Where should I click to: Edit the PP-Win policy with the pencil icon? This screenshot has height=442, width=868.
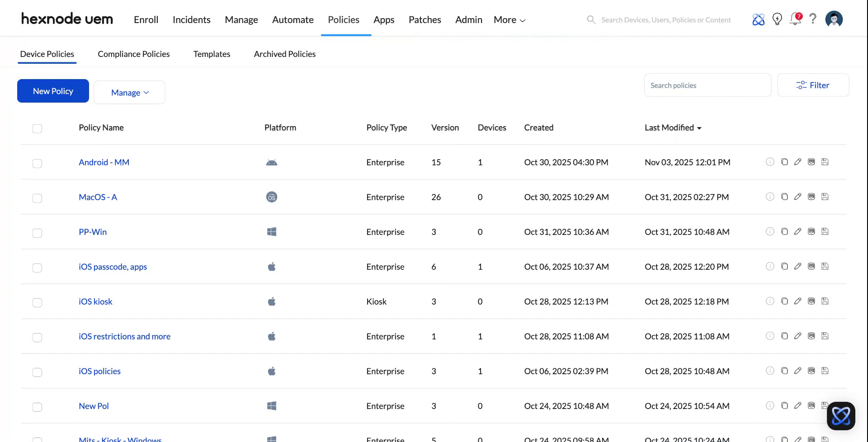pos(798,231)
